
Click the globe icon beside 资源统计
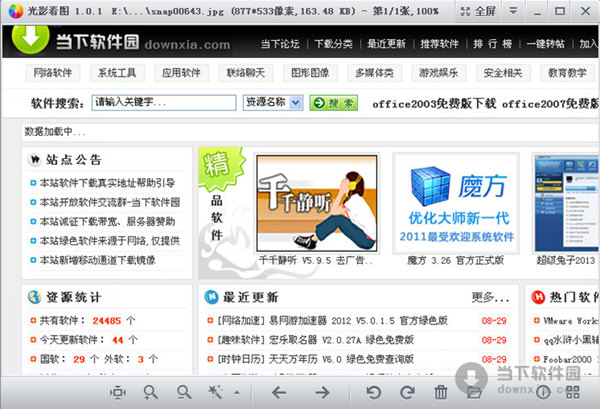pyautogui.click(x=34, y=297)
